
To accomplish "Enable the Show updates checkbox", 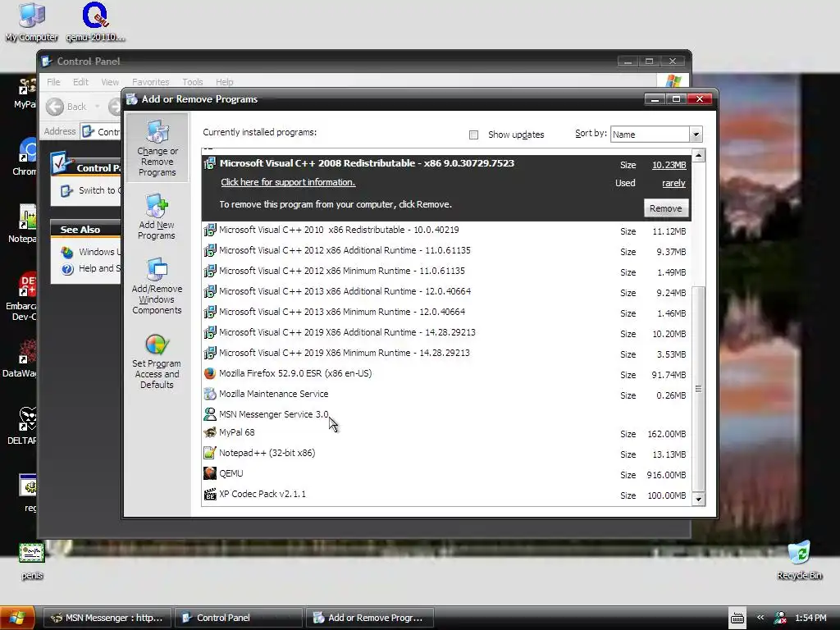I will [x=473, y=135].
